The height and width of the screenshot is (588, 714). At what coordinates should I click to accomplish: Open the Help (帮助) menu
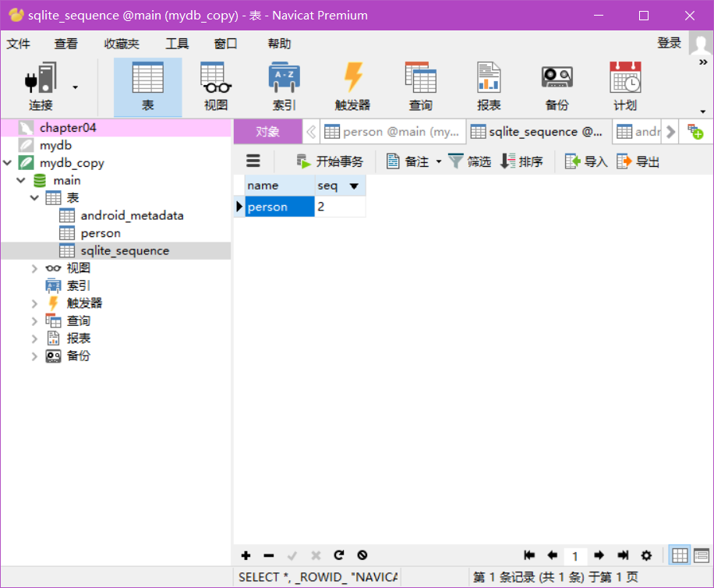point(280,44)
